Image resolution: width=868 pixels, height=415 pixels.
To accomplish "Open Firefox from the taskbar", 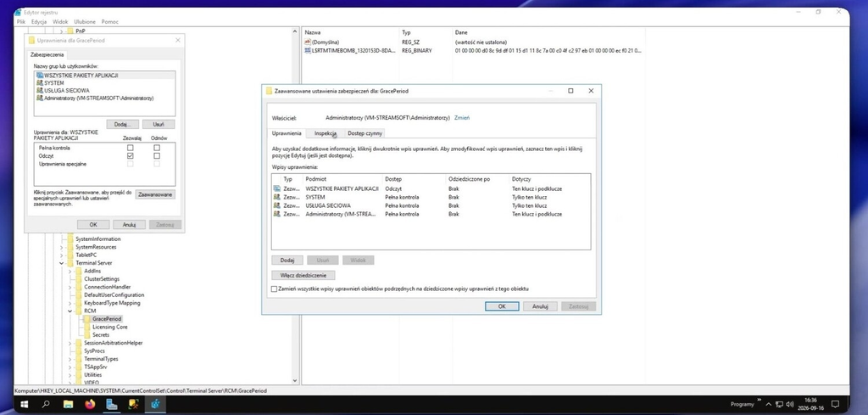I will [90, 405].
